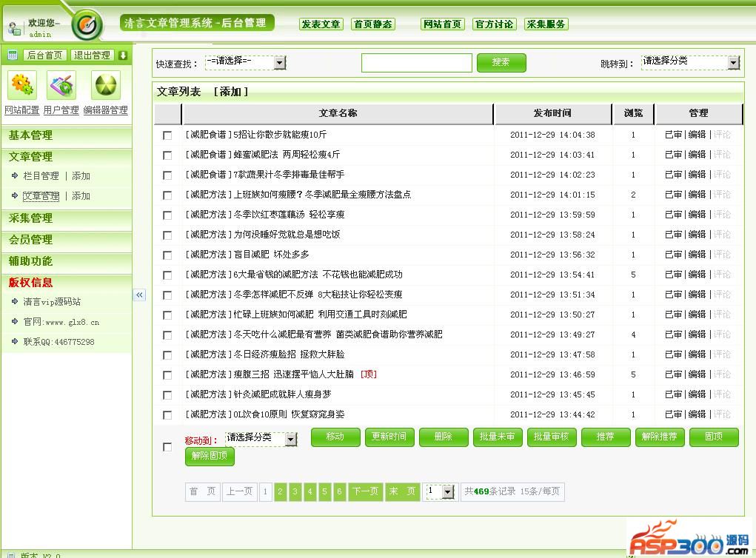756x558 pixels.
Task: Open the 官方讨论 top menu item
Action: pyautogui.click(x=494, y=24)
